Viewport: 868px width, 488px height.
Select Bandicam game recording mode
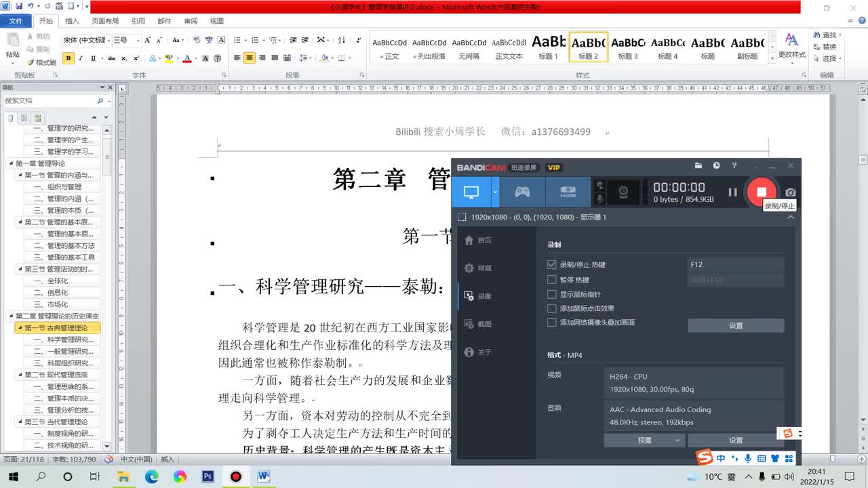tap(522, 192)
